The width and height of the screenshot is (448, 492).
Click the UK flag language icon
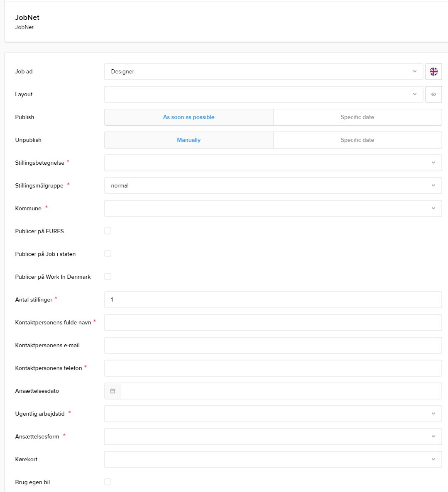click(x=433, y=71)
